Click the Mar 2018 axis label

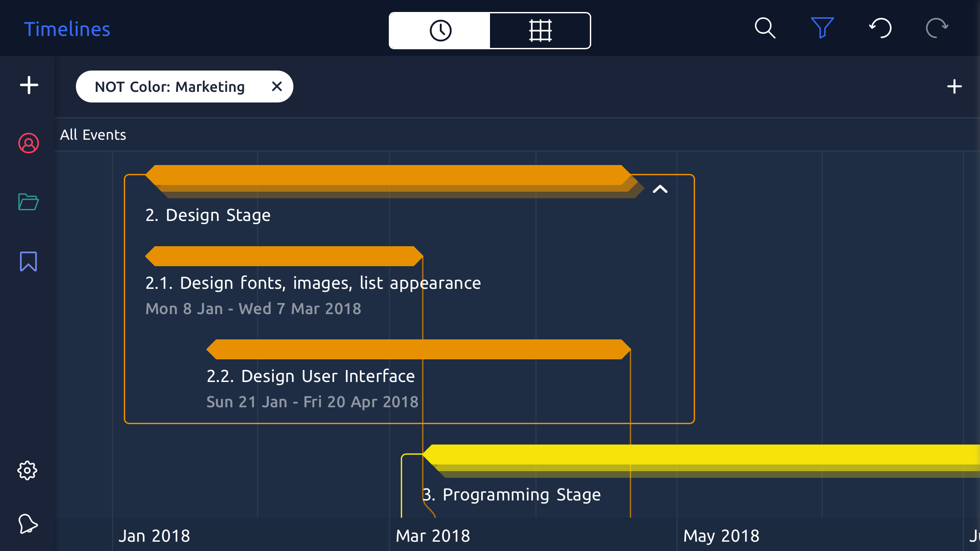pos(433,536)
